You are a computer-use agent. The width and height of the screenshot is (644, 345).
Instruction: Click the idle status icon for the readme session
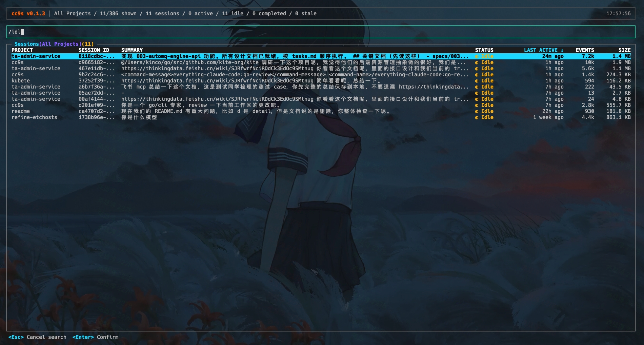478,111
